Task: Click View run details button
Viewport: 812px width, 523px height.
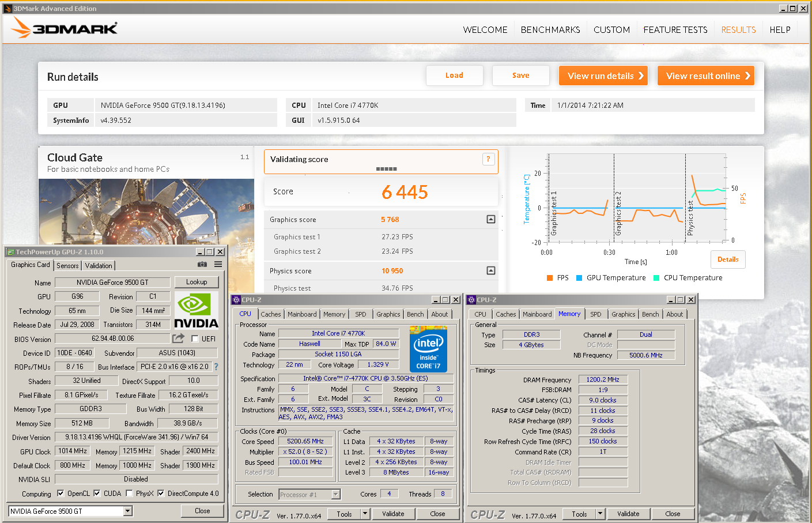Action: [x=603, y=76]
